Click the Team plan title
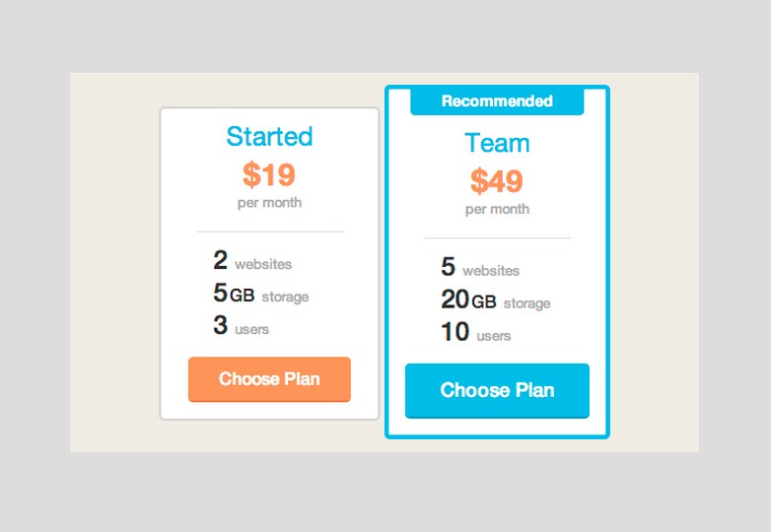The image size is (771, 532). [x=497, y=143]
